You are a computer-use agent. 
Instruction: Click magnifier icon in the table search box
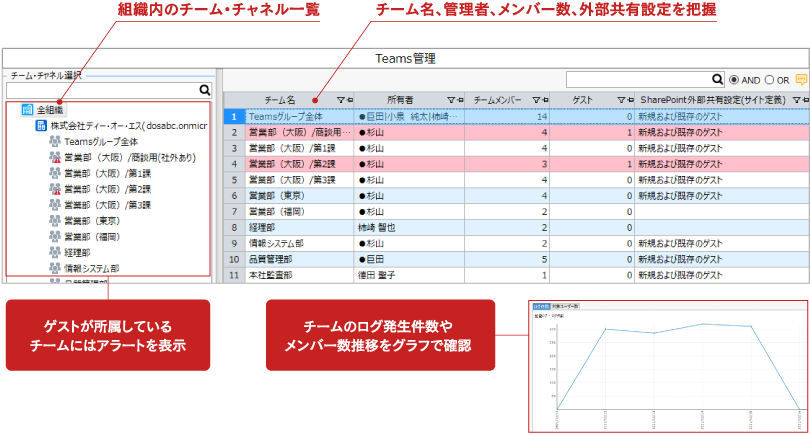[x=717, y=79]
